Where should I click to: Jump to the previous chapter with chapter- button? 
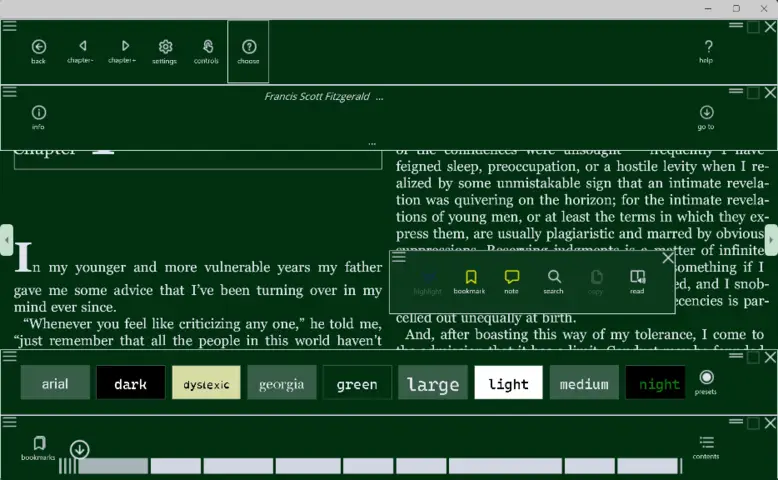point(80,52)
